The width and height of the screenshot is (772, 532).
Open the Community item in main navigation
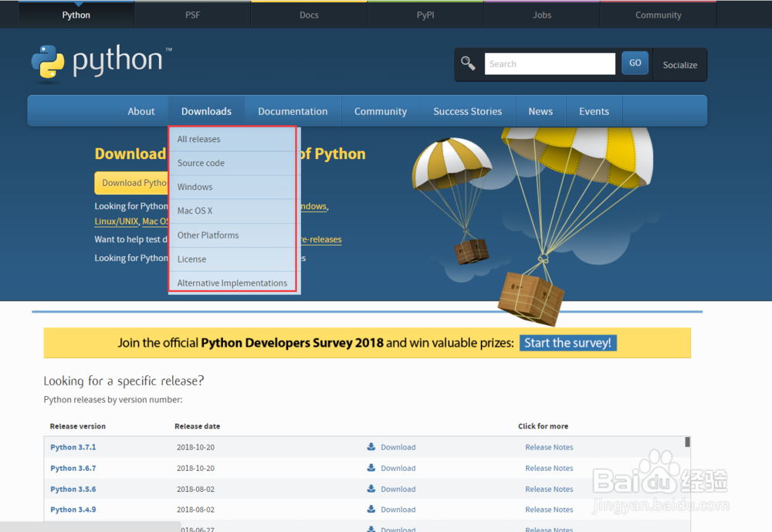tap(381, 111)
